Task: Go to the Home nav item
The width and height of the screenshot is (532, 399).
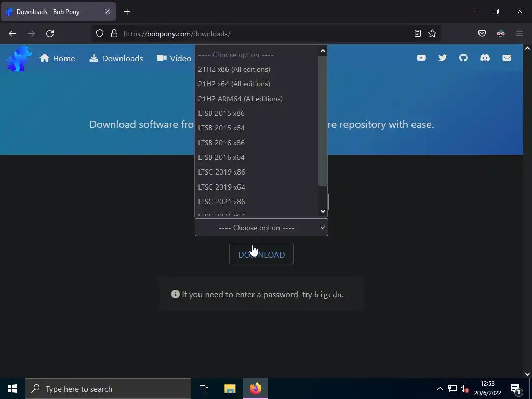Action: coord(57,58)
